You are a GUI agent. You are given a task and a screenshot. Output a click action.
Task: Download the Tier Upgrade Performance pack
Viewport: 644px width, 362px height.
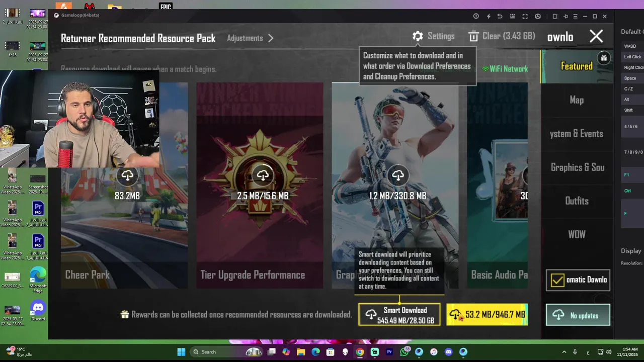coord(263,175)
